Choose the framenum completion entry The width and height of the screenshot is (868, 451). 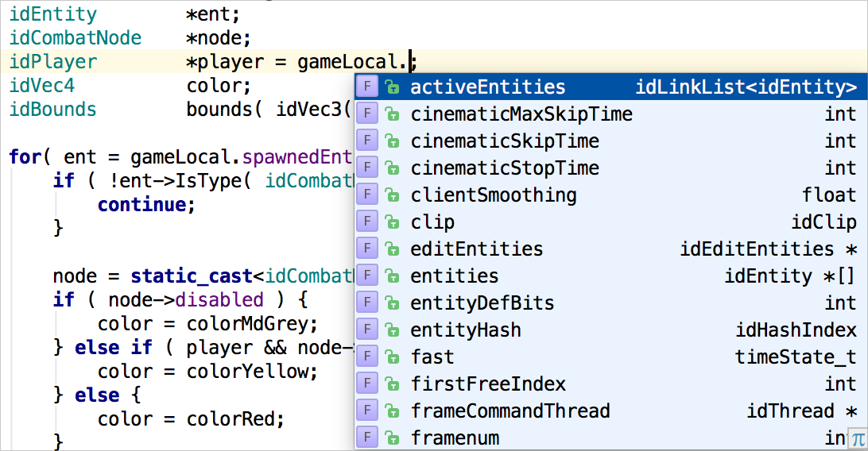pyautogui.click(x=455, y=438)
